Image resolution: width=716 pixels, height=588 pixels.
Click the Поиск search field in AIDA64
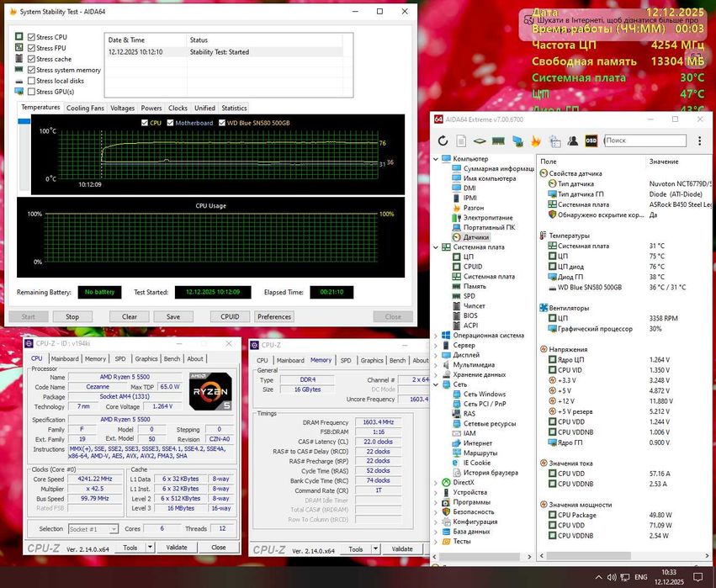click(645, 140)
